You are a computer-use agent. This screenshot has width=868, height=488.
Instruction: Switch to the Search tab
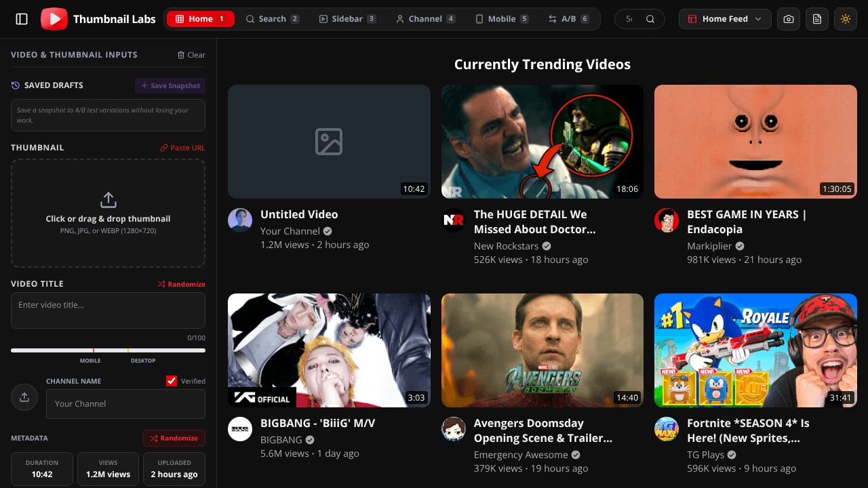pyautogui.click(x=272, y=19)
